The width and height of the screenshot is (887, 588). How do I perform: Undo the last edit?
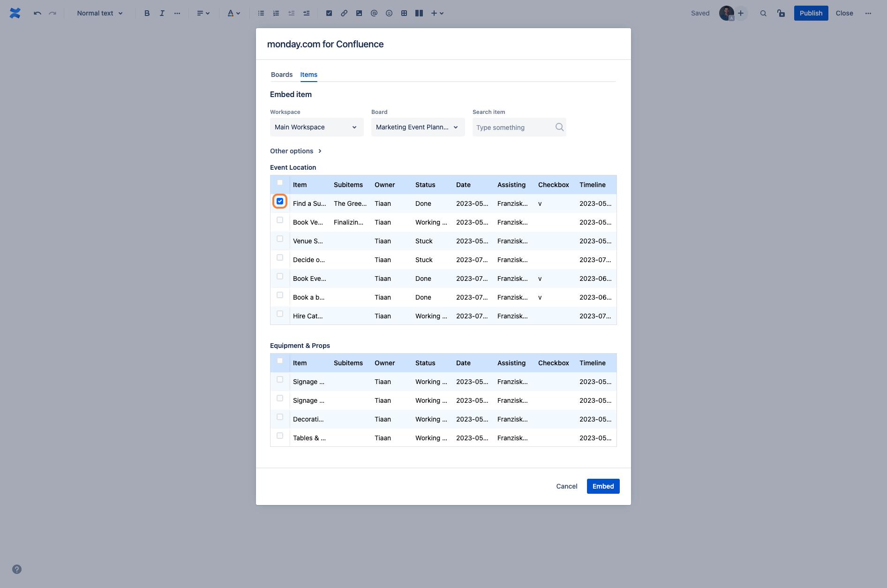click(x=38, y=13)
